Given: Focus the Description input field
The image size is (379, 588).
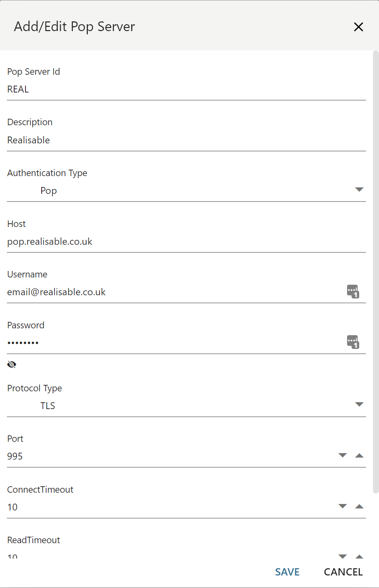Looking at the screenshot, I should tap(186, 141).
